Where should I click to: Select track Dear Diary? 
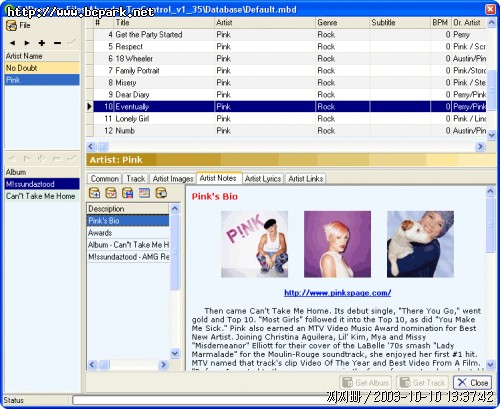(x=290, y=95)
